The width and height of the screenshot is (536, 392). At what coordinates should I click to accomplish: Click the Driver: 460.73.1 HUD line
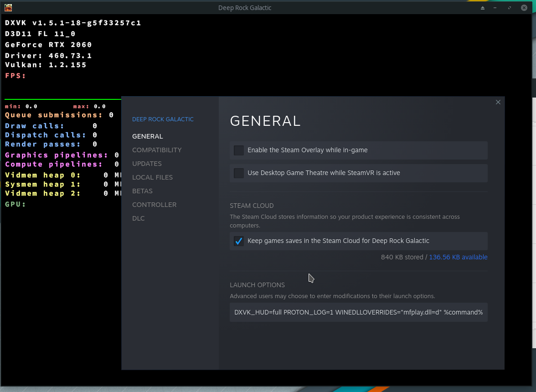click(48, 56)
